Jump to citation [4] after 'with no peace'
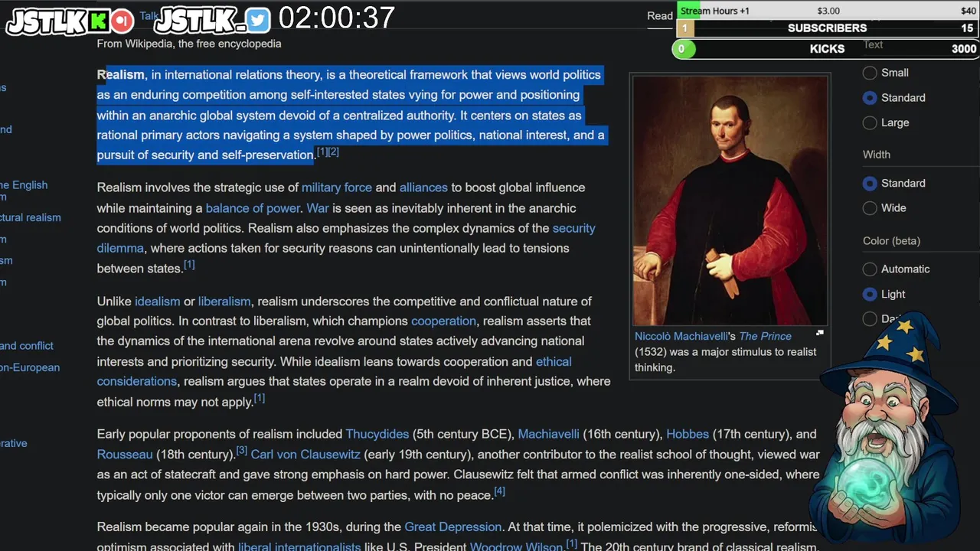This screenshot has height=551, width=980. 499,491
